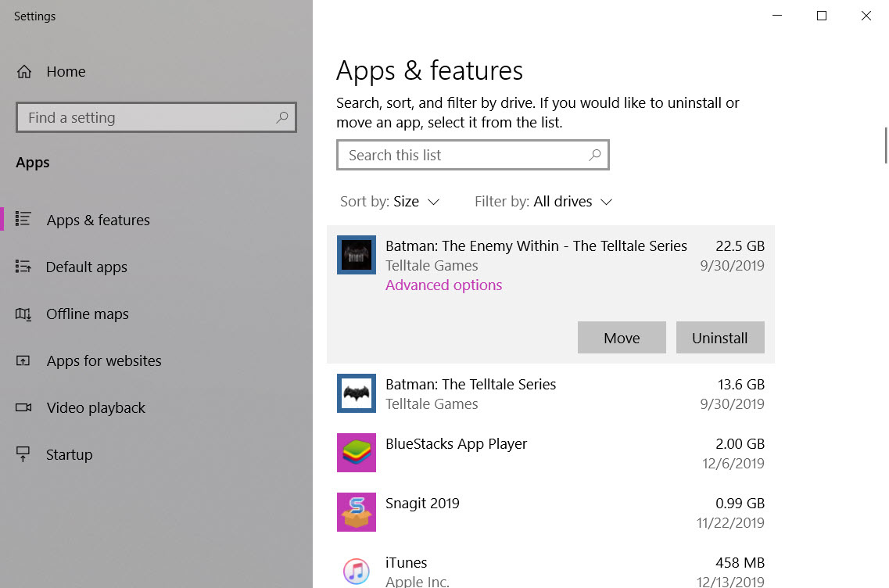Screen dimensions: 889x588
Task: Select Batman: The Enemy Within entry name
Action: point(536,246)
